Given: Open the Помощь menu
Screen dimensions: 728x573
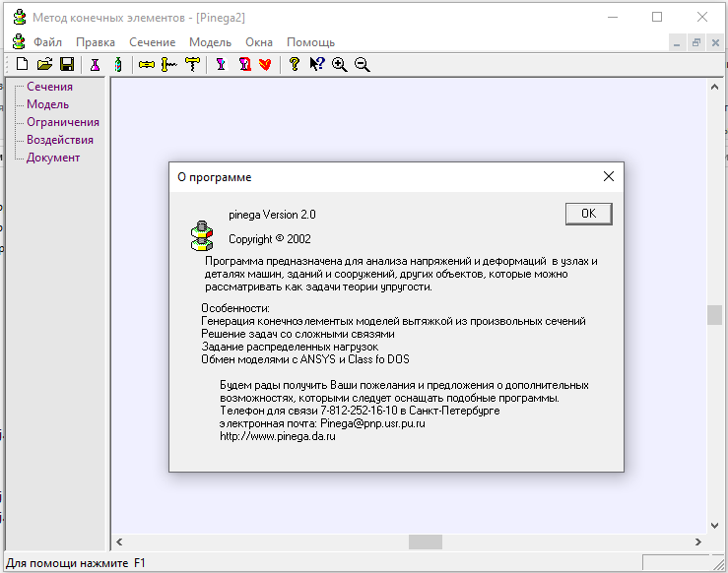Looking at the screenshot, I should (310, 42).
